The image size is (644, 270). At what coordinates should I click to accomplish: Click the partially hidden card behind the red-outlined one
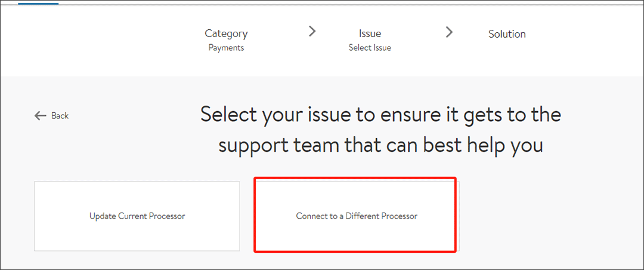tap(458, 216)
